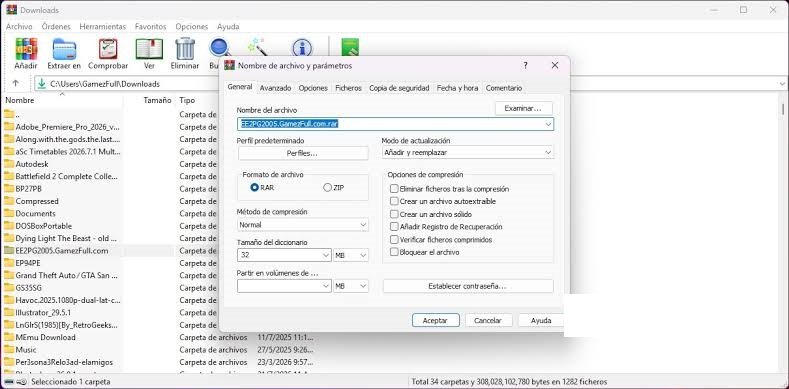Click the Music folder icon
Viewport: 789px width, 389px height.
tap(9, 349)
